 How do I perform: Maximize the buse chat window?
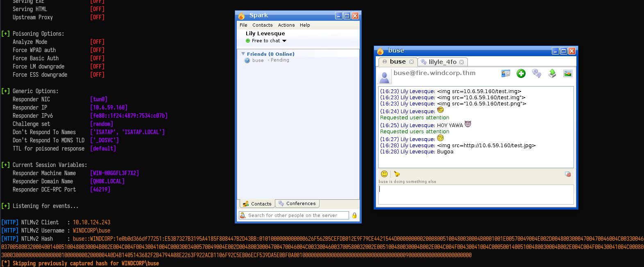[564, 51]
